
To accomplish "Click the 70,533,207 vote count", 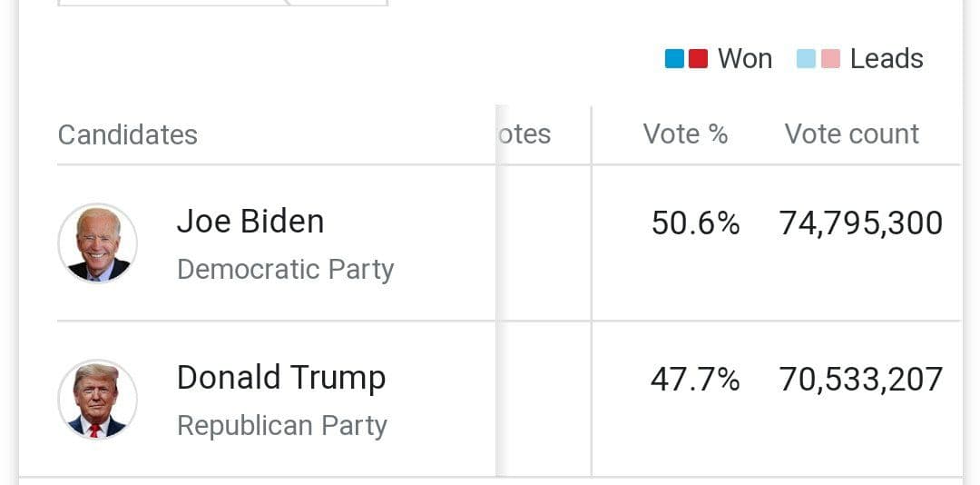I will tap(860, 380).
